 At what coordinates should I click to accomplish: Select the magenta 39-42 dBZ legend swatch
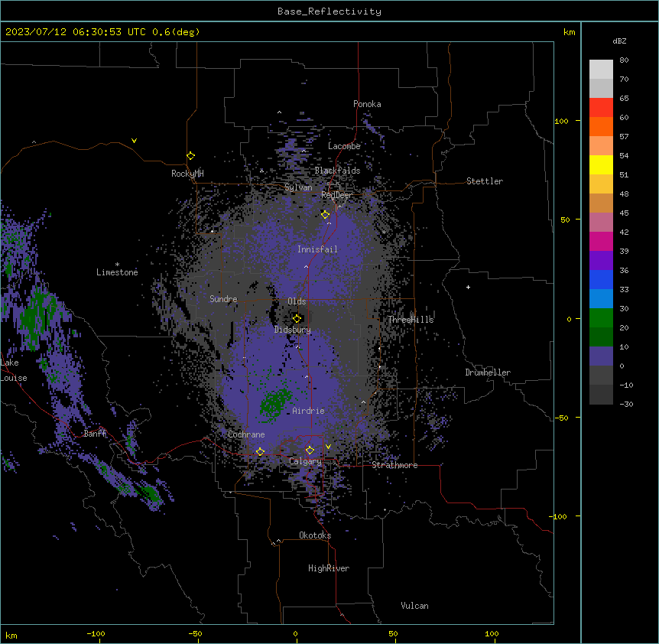pyautogui.click(x=601, y=241)
